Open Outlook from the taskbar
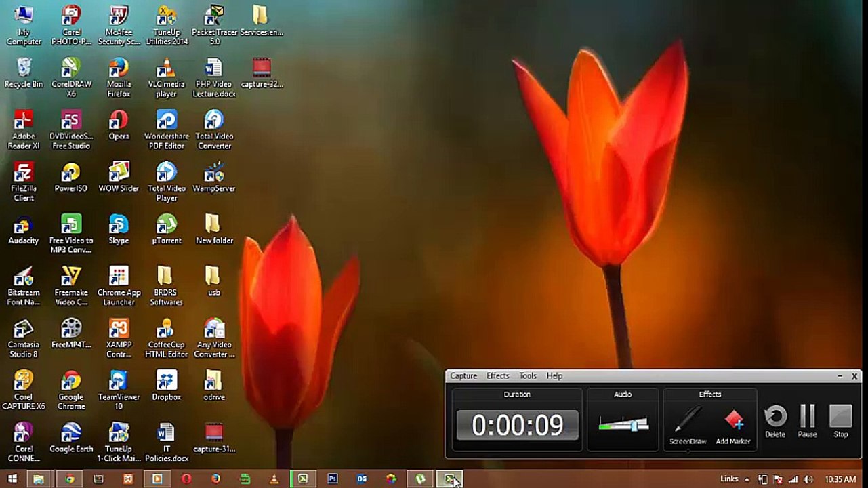The height and width of the screenshot is (488, 868). [362, 479]
